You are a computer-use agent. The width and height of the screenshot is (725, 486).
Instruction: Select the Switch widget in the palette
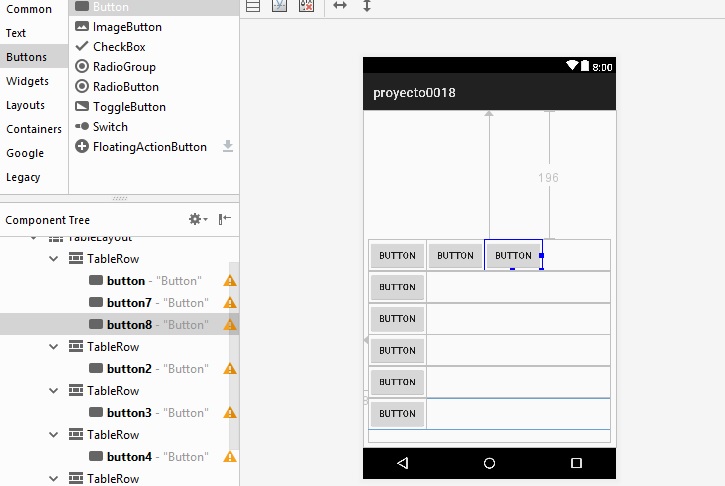(x=110, y=127)
